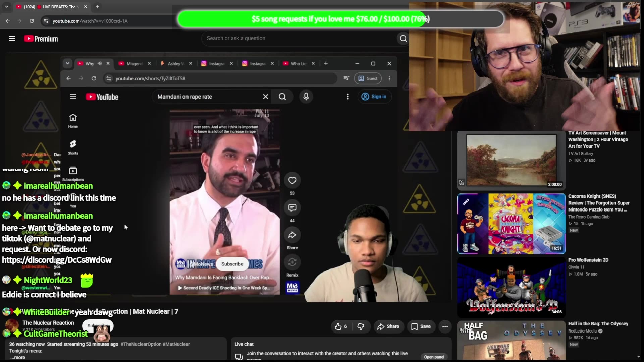The height and width of the screenshot is (362, 644).
Task: Open the live chat panel
Action: click(x=434, y=357)
